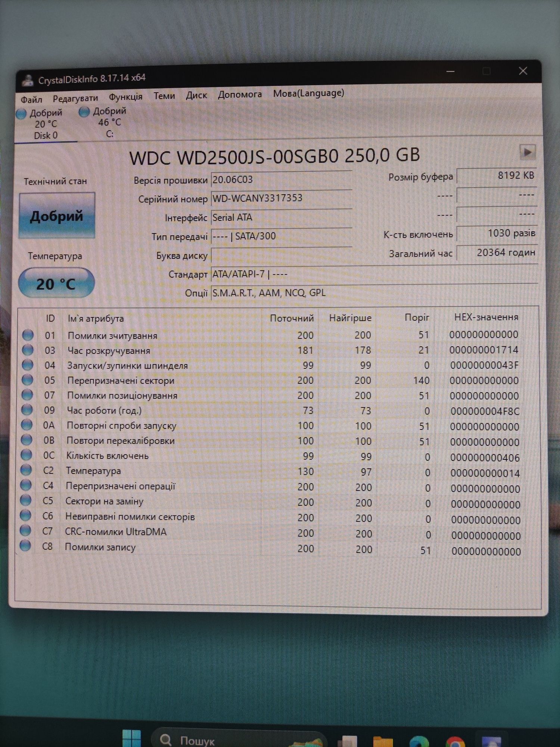Click the empty Буква диску field
560x747 pixels.
click(x=281, y=255)
